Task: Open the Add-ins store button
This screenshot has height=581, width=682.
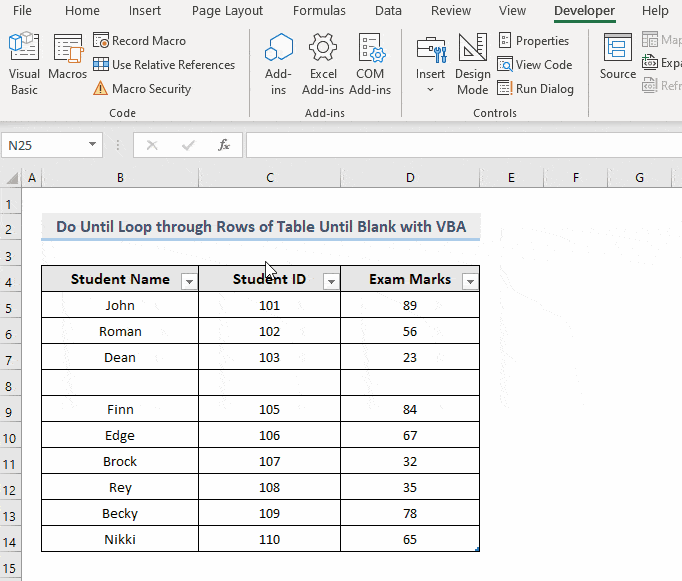Action: (x=278, y=63)
